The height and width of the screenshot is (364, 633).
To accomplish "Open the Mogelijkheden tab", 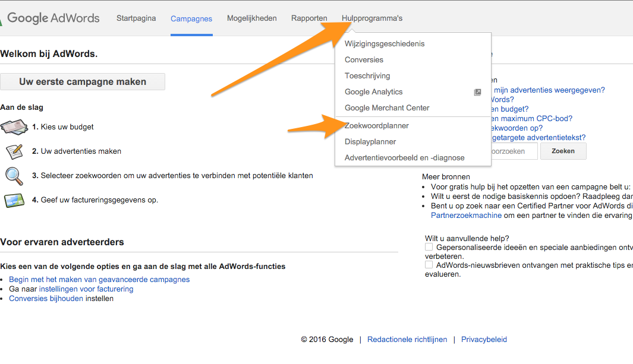I will pos(251,18).
